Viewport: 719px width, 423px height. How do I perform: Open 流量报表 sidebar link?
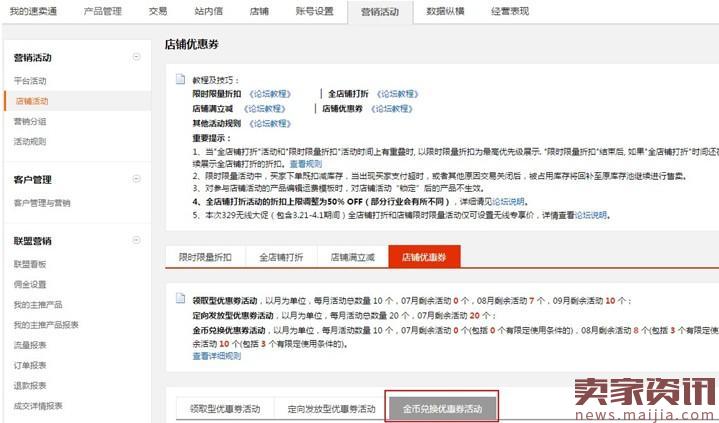[x=30, y=345]
